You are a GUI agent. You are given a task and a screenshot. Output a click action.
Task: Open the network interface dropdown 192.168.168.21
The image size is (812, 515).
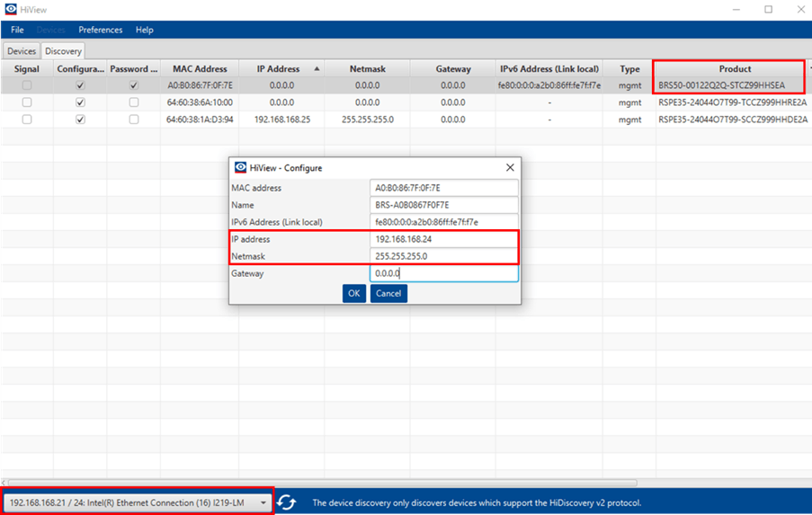click(138, 502)
